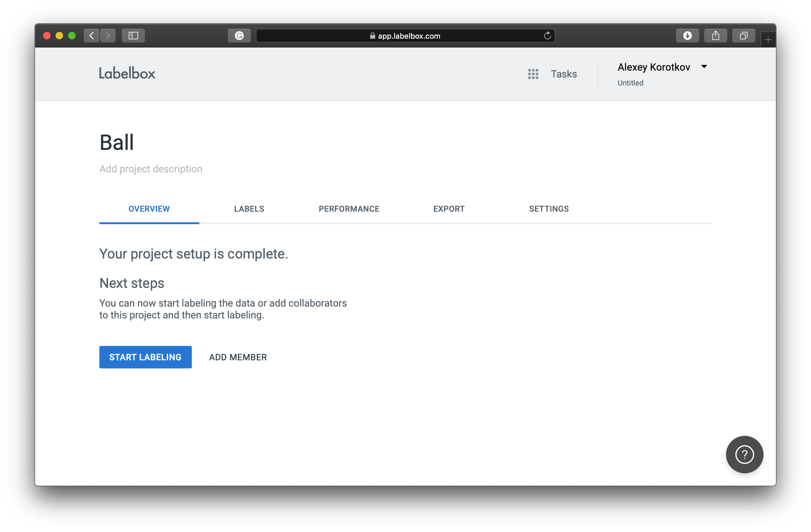Screen dimensions: 811x532
Task: Open the Settings tab
Action: point(549,209)
